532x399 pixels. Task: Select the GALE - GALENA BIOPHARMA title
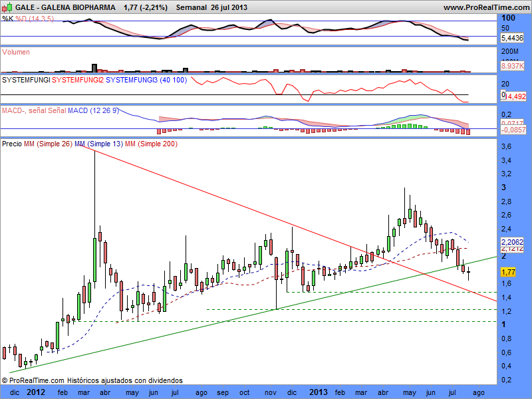coord(65,7)
